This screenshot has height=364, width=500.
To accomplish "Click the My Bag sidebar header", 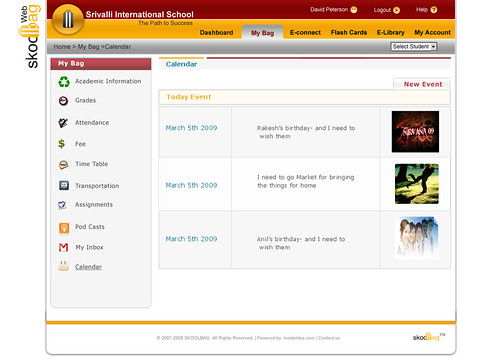I will [101, 64].
